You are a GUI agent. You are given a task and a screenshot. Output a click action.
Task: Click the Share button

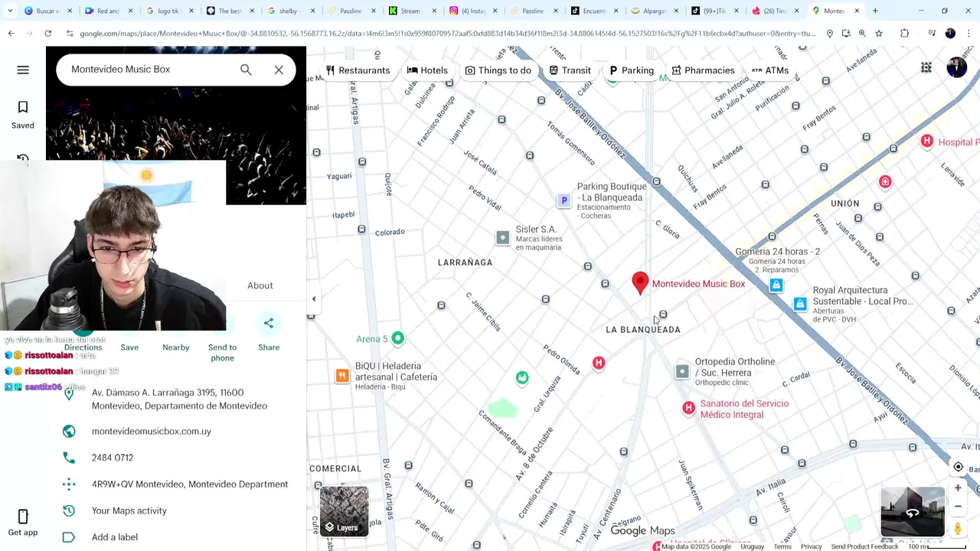click(269, 333)
